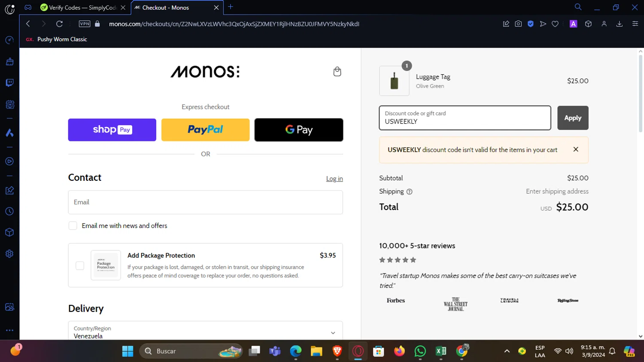This screenshot has width=644, height=362.
Task: Open the sidebar three-dots more menu
Action: tap(9, 330)
